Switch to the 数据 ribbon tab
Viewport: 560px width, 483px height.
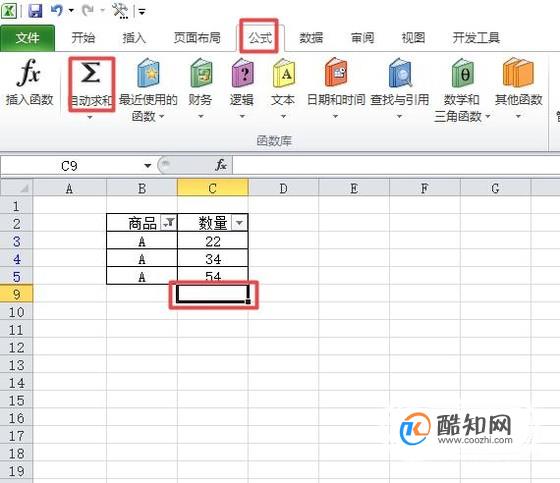click(x=311, y=37)
